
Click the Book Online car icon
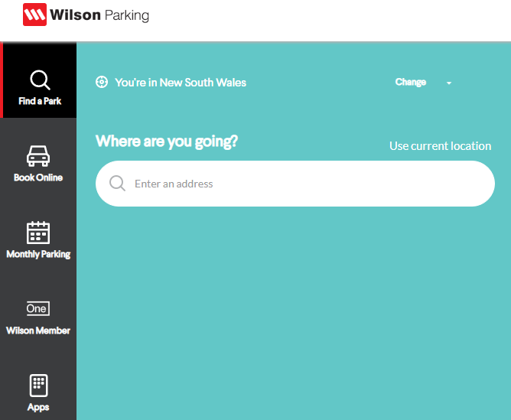[x=38, y=156]
